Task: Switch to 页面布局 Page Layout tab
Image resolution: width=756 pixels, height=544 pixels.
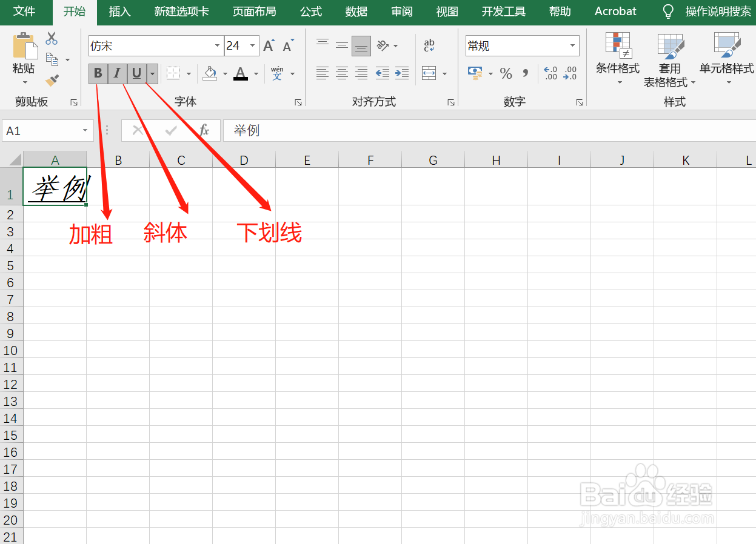Action: 254,12
